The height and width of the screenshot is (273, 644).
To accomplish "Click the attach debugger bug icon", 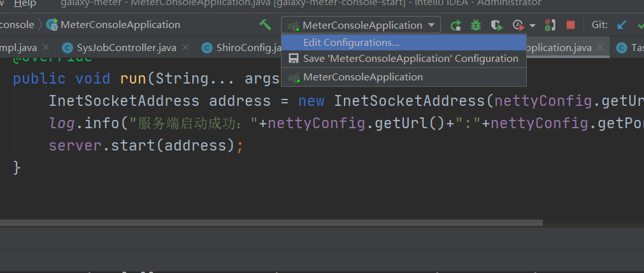I will (550, 25).
